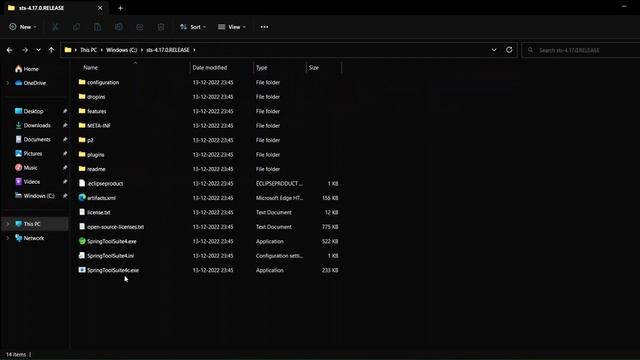This screenshot has height=360, width=640.
Task: Click the search box for sts-4.17.0.RELEASE
Action: (x=581, y=50)
